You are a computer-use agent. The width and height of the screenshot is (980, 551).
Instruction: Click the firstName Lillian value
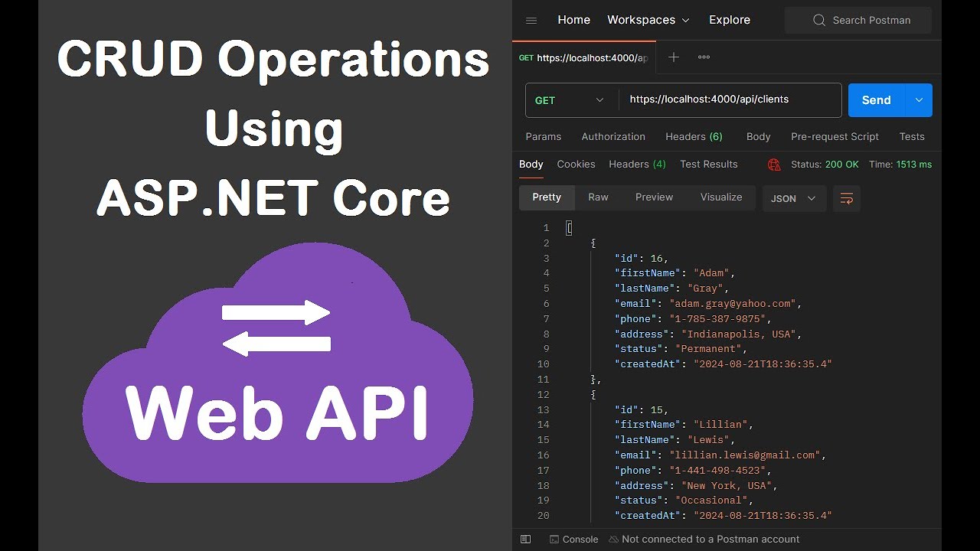click(x=720, y=425)
